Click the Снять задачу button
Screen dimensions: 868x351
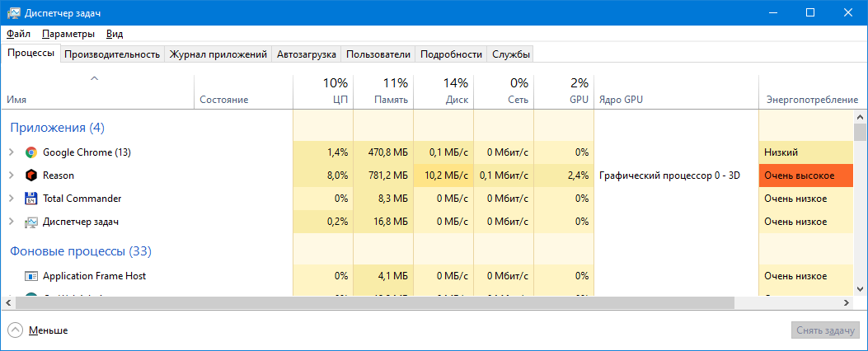[x=824, y=330]
